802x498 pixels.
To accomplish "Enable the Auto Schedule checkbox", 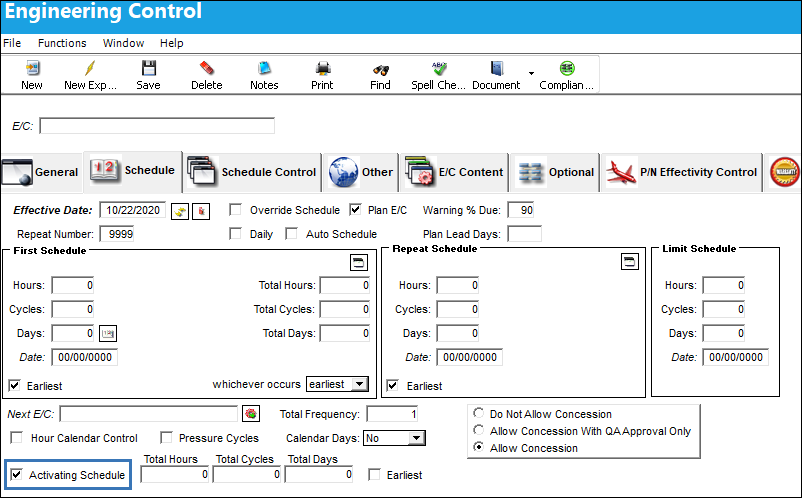I will click(x=292, y=234).
